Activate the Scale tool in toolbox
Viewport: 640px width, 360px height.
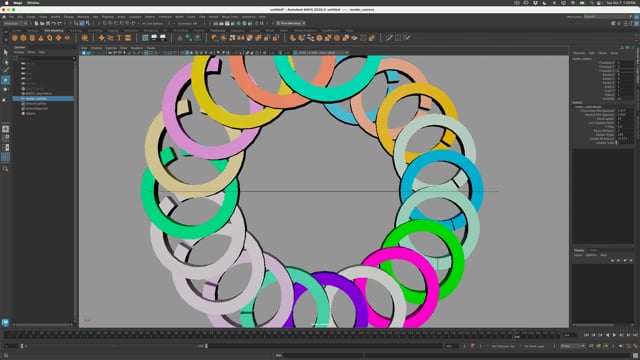coord(5,99)
